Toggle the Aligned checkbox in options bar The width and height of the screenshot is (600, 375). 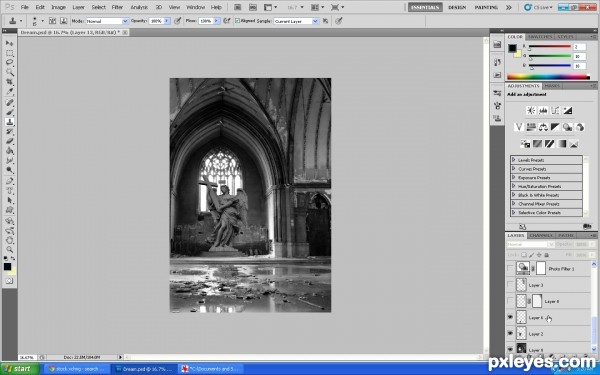point(237,21)
